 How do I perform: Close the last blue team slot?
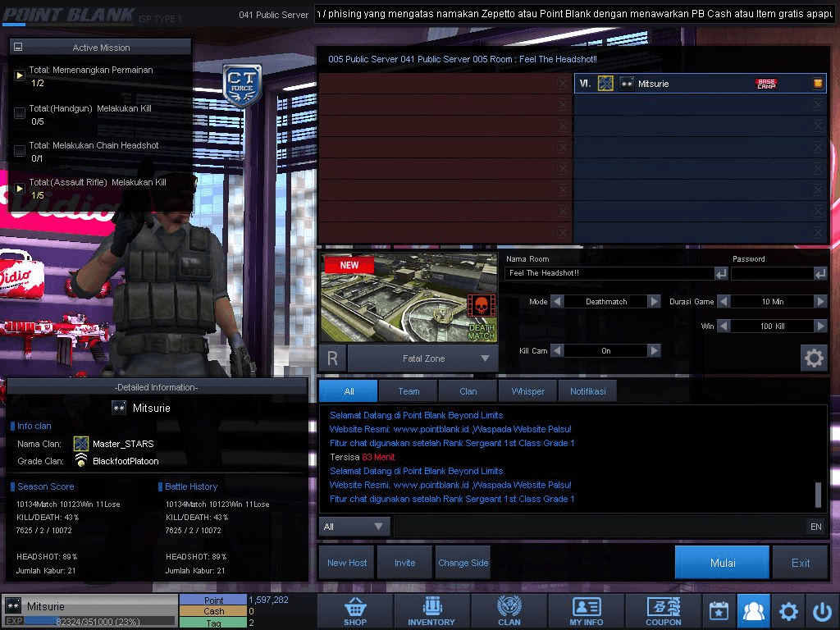818,232
